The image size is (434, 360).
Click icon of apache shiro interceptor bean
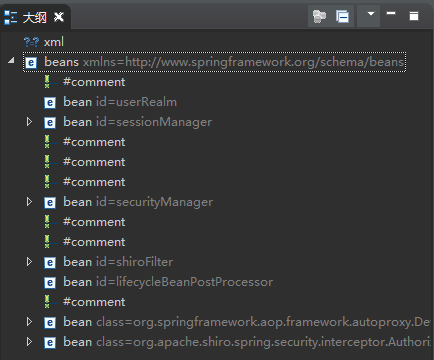pos(50,343)
